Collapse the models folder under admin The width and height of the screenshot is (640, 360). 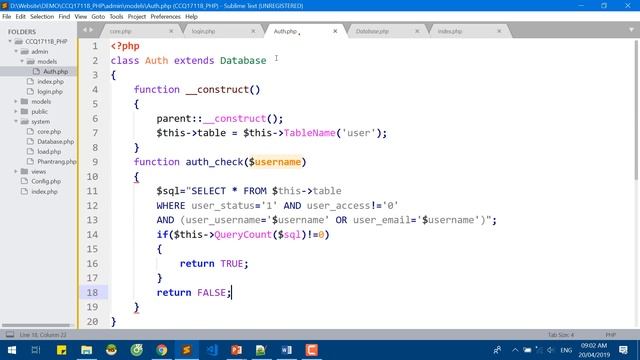[x=22, y=61]
